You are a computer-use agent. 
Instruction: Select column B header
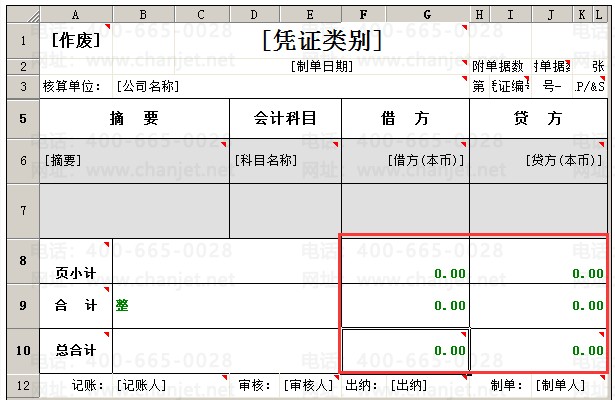click(143, 15)
